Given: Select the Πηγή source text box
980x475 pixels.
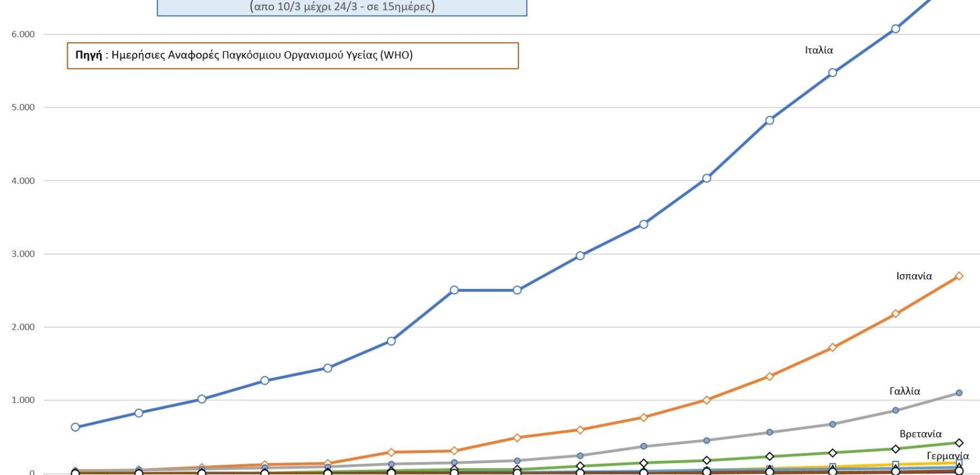Looking at the screenshot, I should [x=292, y=56].
